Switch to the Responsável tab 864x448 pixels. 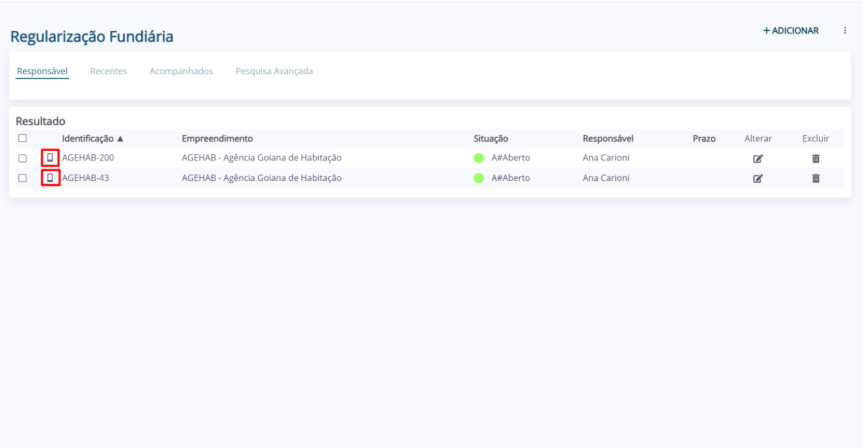[42, 71]
